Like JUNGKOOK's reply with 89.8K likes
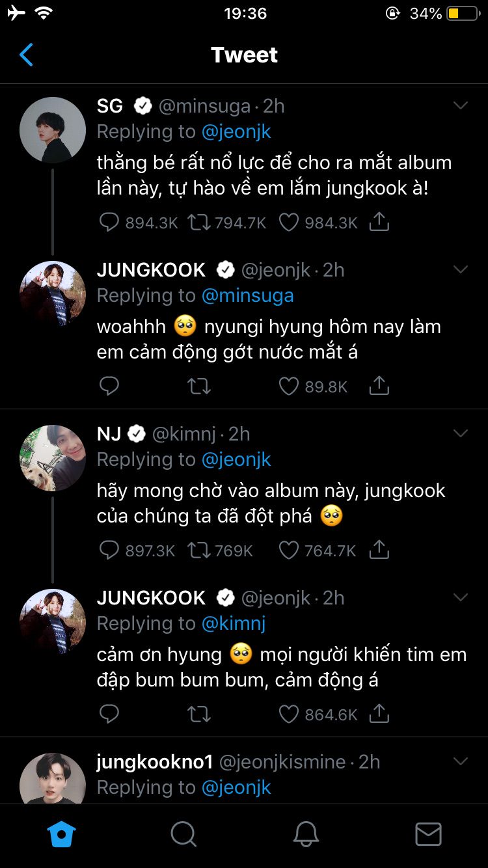Viewport: 488px width, 868px height. point(288,387)
